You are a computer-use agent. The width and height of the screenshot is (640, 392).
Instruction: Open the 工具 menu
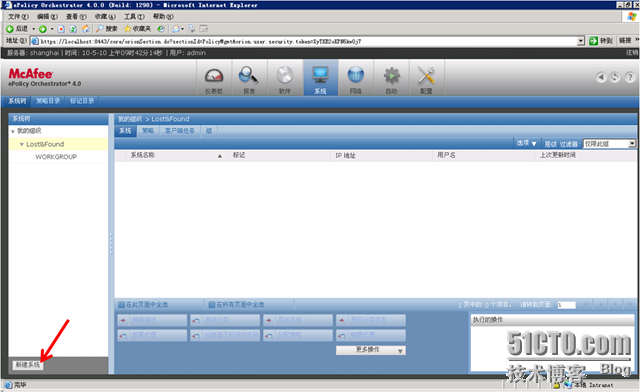coord(134,17)
